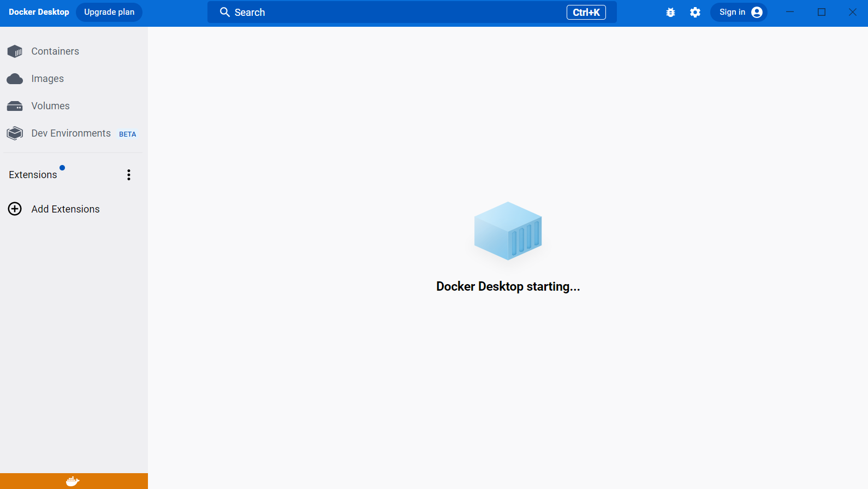Open Settings gear icon

tap(695, 12)
